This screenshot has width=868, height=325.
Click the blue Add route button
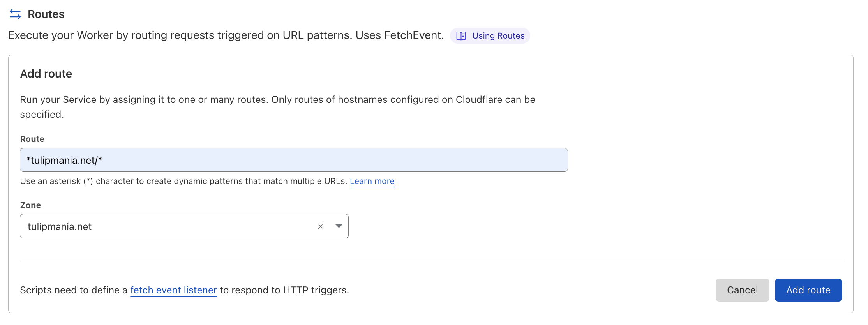[x=808, y=290]
